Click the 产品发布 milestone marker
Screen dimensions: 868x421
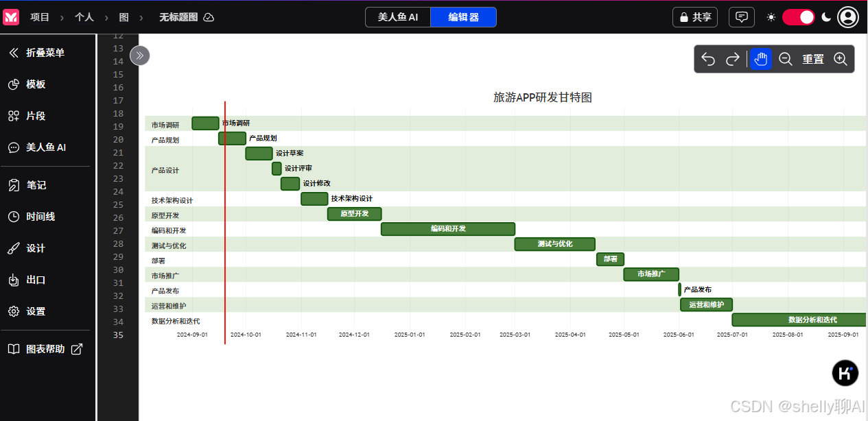point(680,289)
